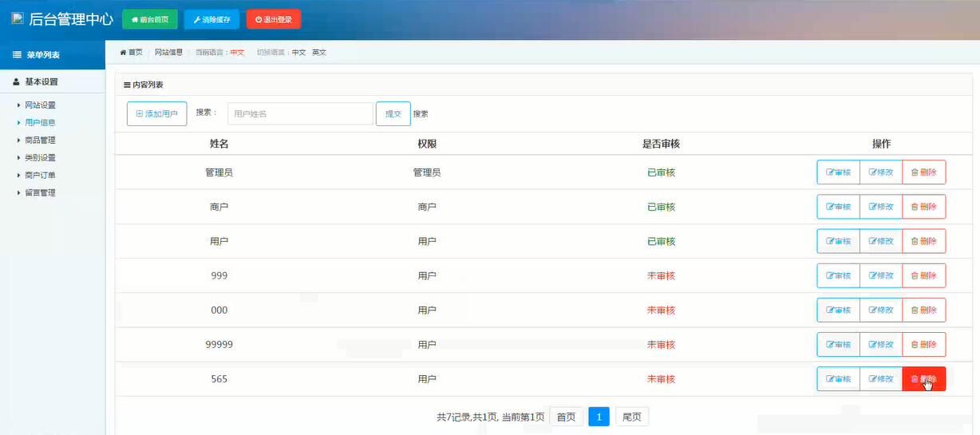This screenshot has width=980, height=435.
Task: Go to 首页 in the breadcrumb
Action: click(x=131, y=52)
